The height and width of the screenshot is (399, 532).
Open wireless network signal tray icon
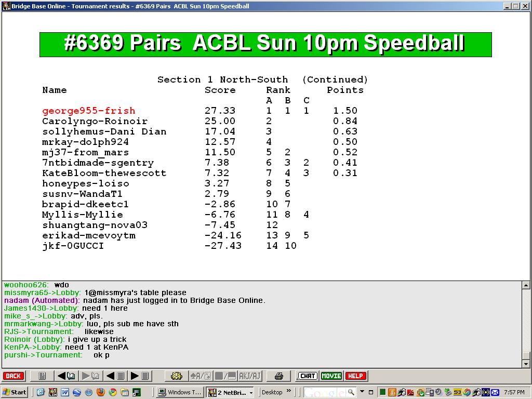pos(486,392)
